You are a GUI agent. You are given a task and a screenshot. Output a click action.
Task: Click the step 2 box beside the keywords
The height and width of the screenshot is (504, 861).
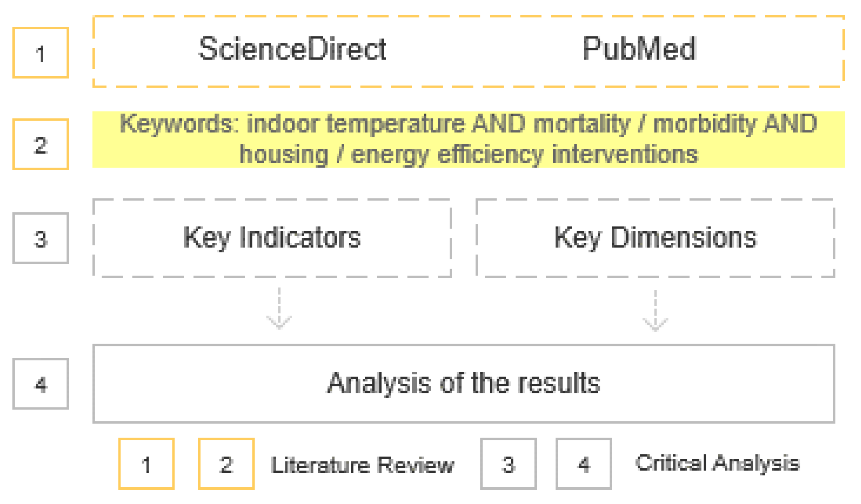click(x=41, y=144)
